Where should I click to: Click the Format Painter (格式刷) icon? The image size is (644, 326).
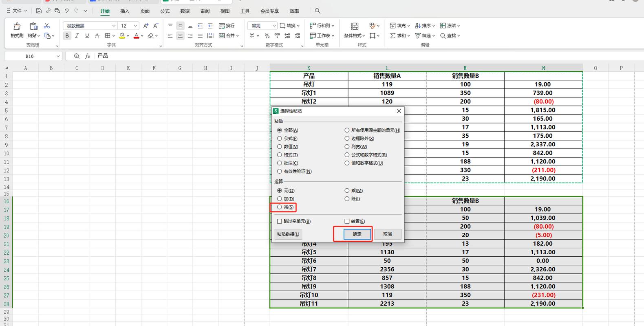coord(17,26)
